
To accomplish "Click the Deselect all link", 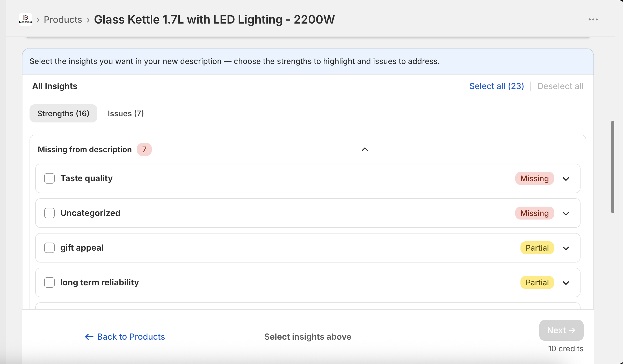I will tap(560, 86).
